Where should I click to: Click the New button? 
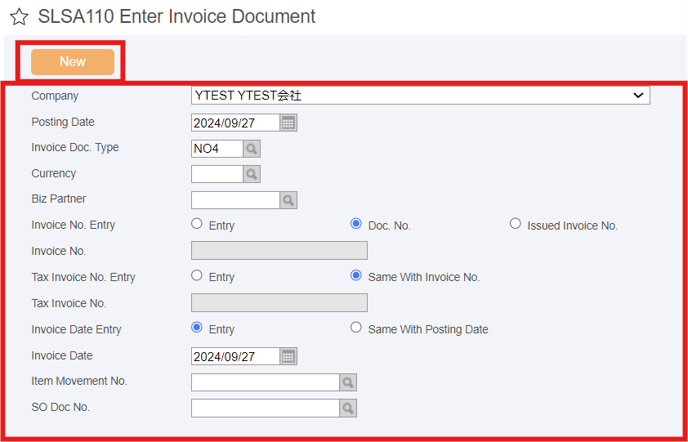[72, 62]
